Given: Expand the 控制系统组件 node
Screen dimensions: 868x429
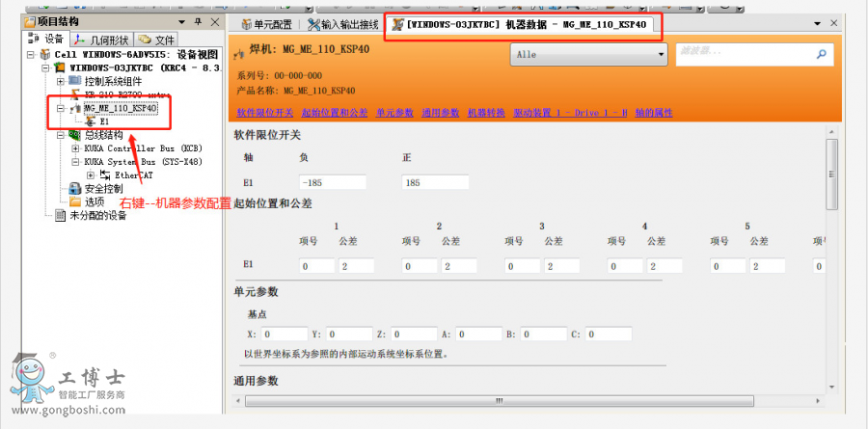Looking at the screenshot, I should click(61, 81).
